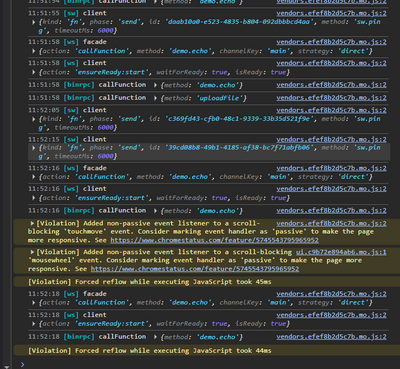This screenshot has height=369, width=400.
Task: Open chromestatus link in mousewheel violation
Action: point(195,269)
